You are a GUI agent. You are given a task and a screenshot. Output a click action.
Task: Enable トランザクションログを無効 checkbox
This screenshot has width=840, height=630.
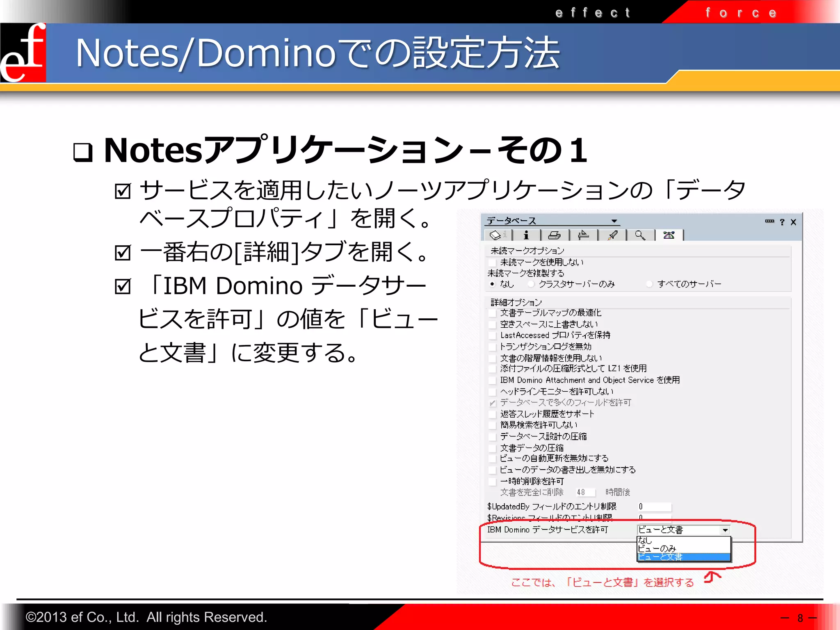pyautogui.click(x=493, y=347)
